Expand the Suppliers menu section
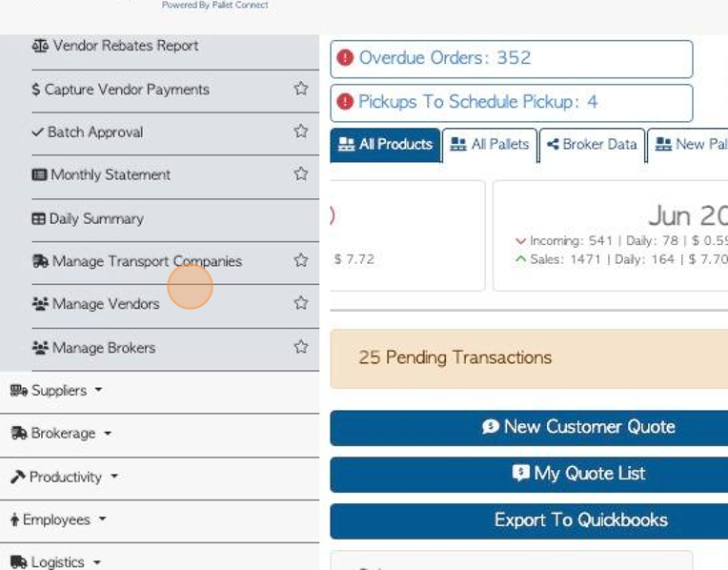The width and height of the screenshot is (728, 570). tap(56, 391)
